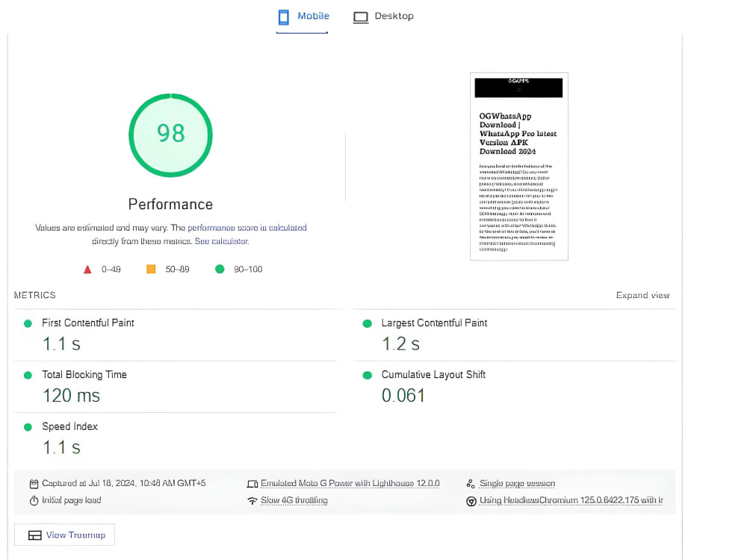Click Expand view for metrics
Screen dimensions: 747x560
click(x=642, y=295)
